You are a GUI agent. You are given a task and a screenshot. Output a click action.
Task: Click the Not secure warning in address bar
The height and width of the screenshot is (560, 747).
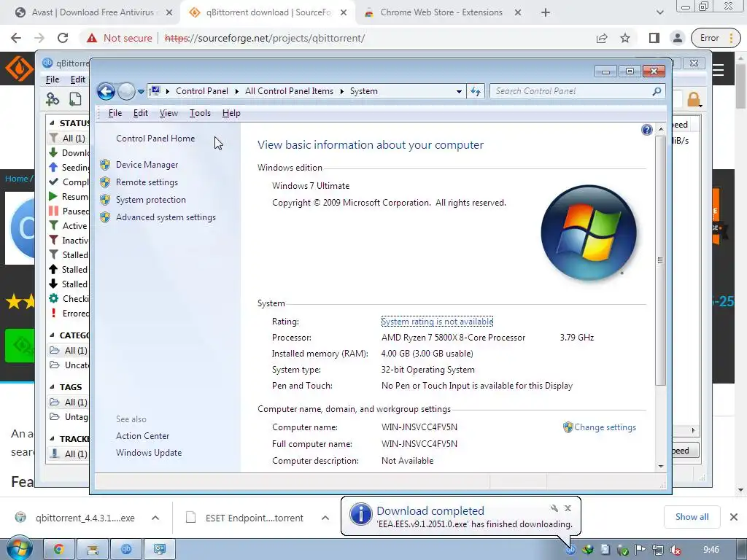click(119, 38)
